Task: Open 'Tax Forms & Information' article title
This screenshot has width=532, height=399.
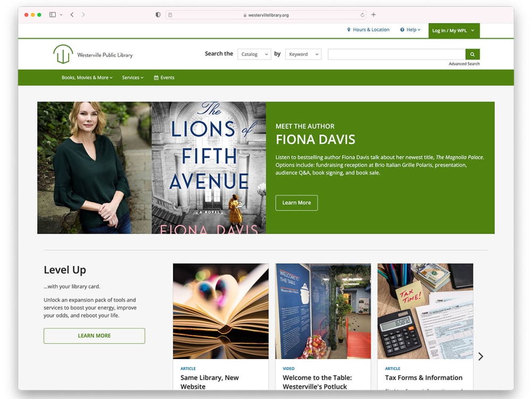Action: coord(423,378)
